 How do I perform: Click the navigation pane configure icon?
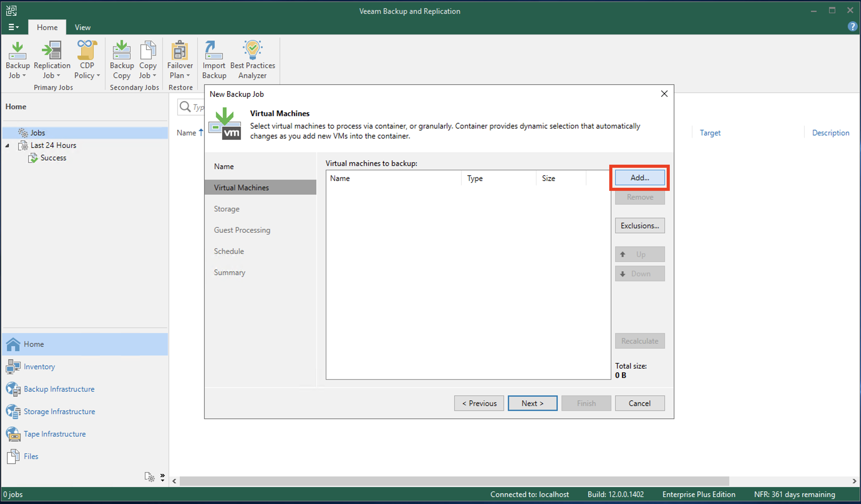click(149, 477)
